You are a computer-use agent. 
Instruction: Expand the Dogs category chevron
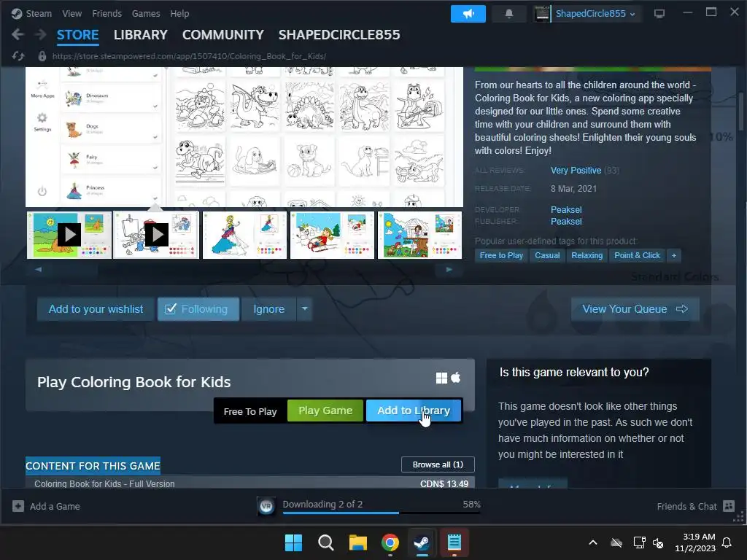[x=155, y=137]
